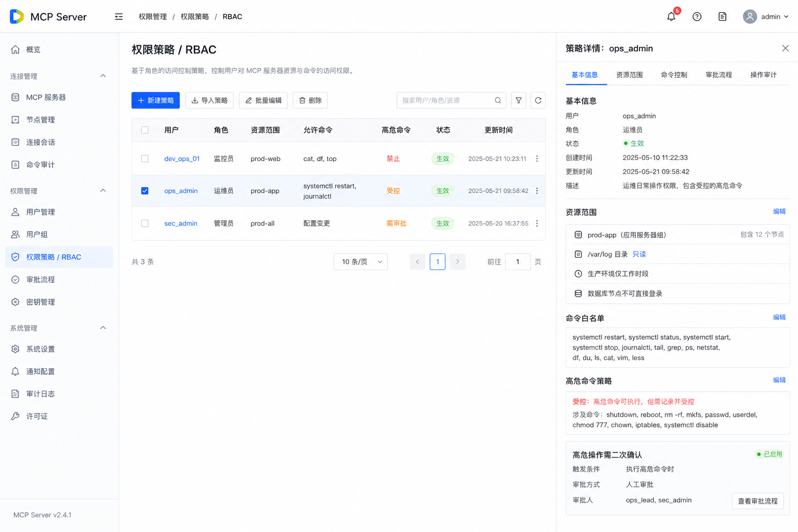Image resolution: width=798 pixels, height=532 pixels.
Task: Uncheck the ops_admin row checkbox
Action: pos(145,191)
